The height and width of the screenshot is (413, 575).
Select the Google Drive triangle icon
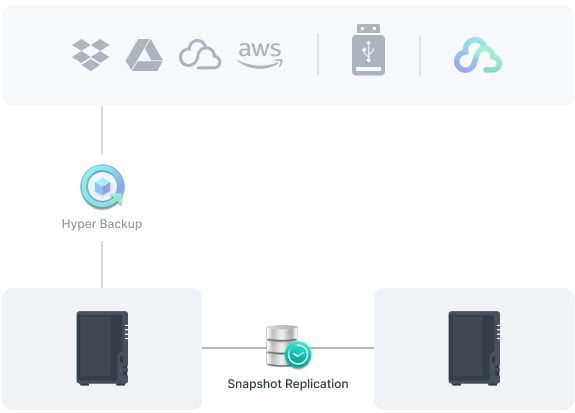(x=144, y=55)
